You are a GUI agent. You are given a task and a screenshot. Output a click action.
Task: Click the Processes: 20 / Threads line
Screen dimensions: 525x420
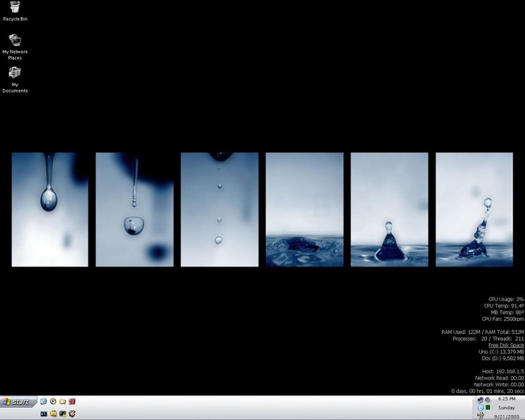(488, 339)
